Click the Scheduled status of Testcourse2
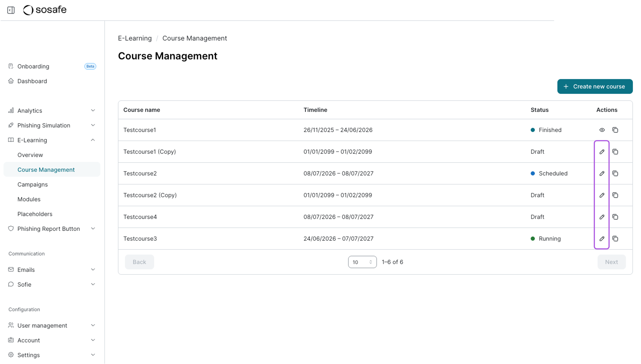This screenshot has height=364, width=641. pos(549,173)
